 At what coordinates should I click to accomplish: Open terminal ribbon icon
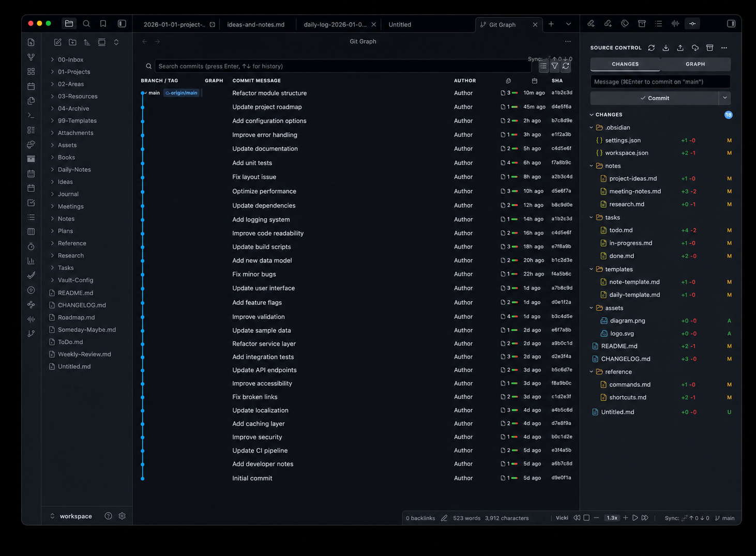31,115
